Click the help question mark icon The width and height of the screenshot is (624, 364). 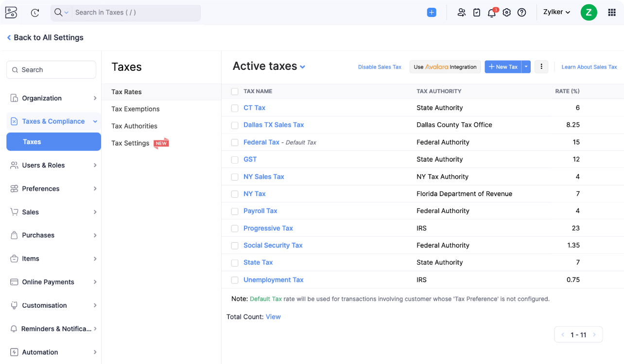click(x=522, y=13)
